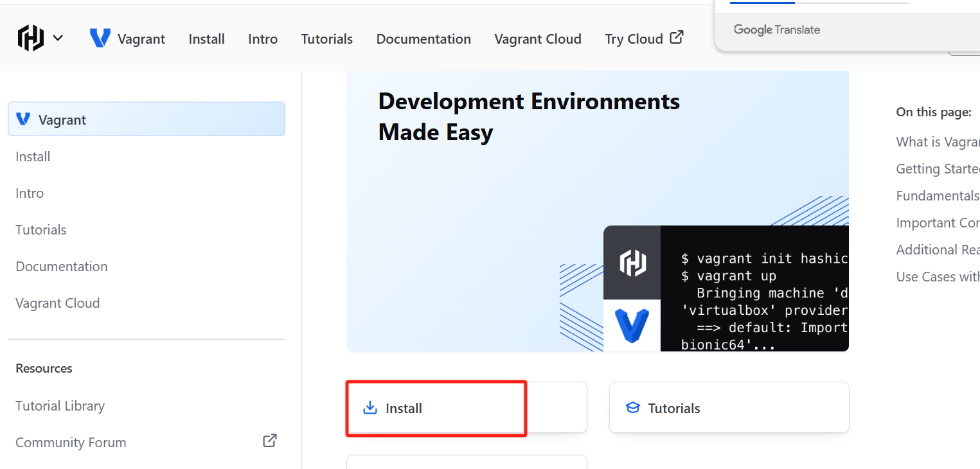
Task: Open Install in the left sidebar
Action: (33, 157)
